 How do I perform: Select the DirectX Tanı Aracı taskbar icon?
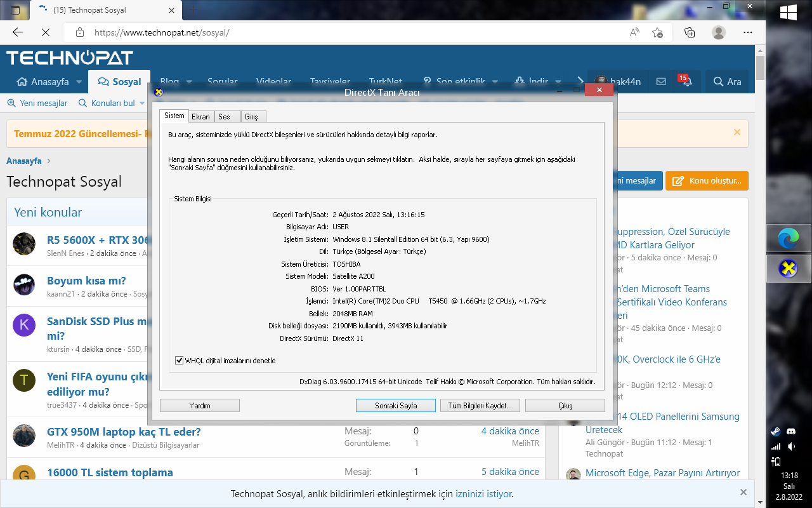pyautogui.click(x=789, y=269)
